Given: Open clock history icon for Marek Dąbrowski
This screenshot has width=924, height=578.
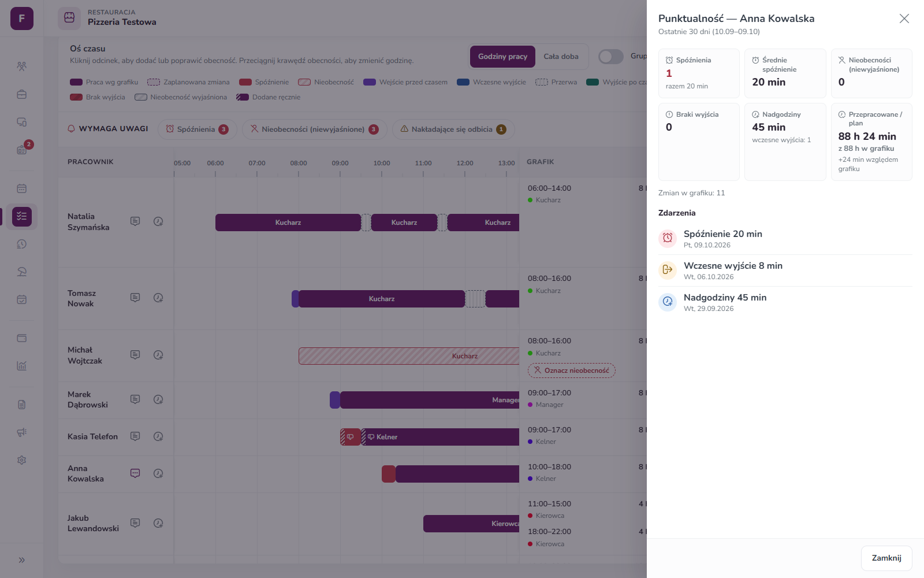Looking at the screenshot, I should 158,399.
